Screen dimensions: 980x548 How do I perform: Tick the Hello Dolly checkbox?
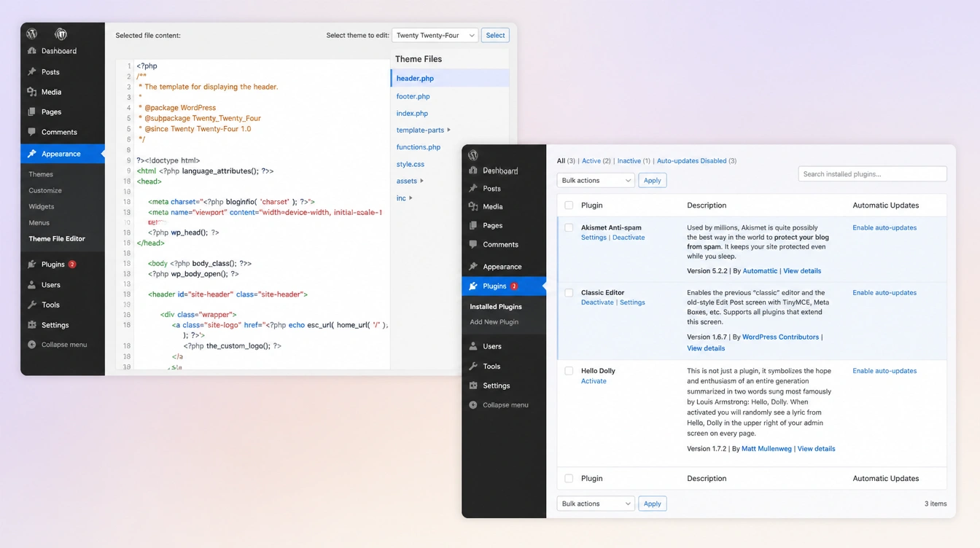click(569, 371)
